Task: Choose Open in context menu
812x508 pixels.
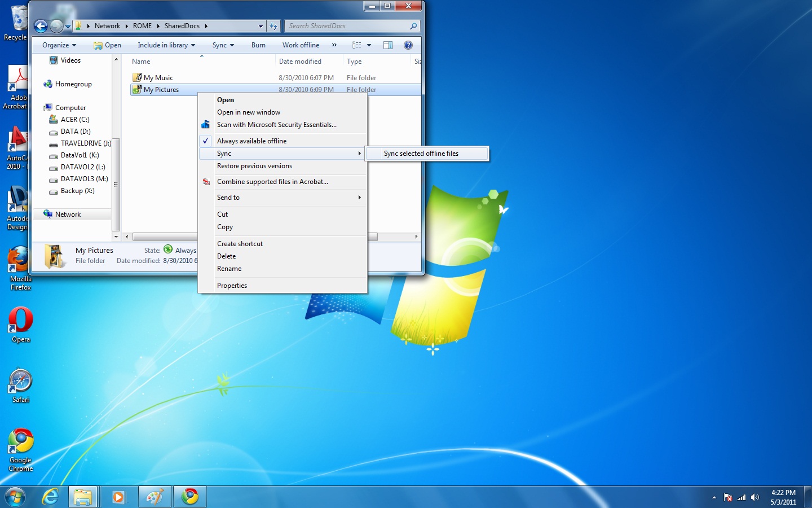Action: pos(283,100)
